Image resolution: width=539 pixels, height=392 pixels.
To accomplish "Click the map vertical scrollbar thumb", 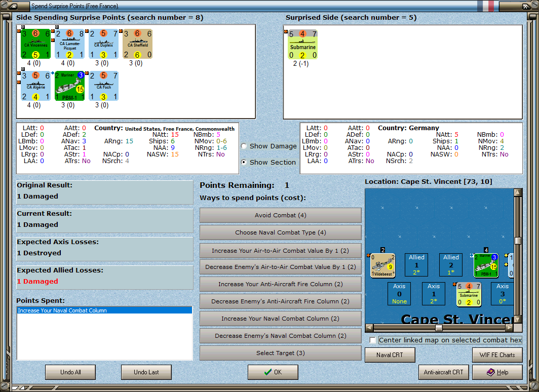I will 518,241.
